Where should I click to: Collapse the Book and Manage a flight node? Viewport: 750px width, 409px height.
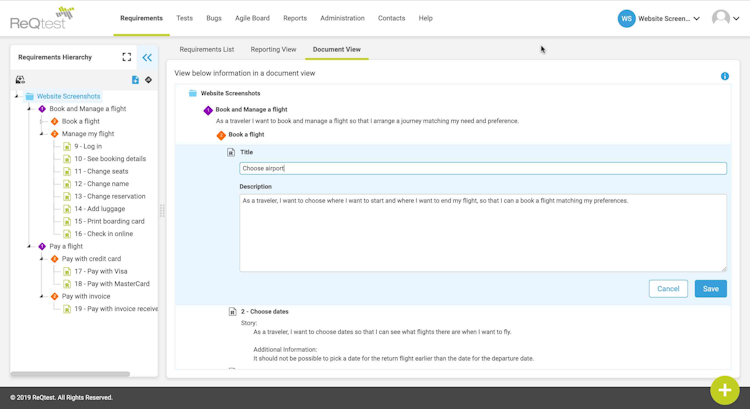(29, 109)
